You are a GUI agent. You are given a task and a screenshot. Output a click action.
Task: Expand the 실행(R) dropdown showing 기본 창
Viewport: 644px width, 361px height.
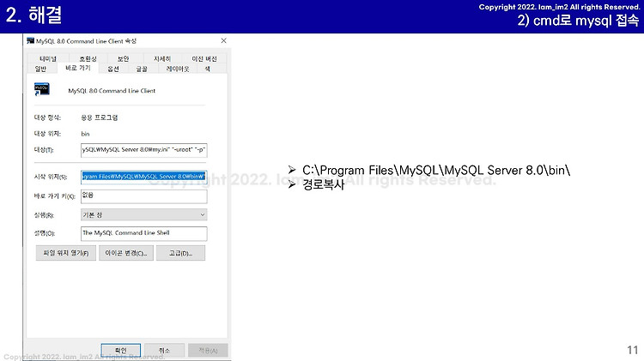(x=143, y=214)
